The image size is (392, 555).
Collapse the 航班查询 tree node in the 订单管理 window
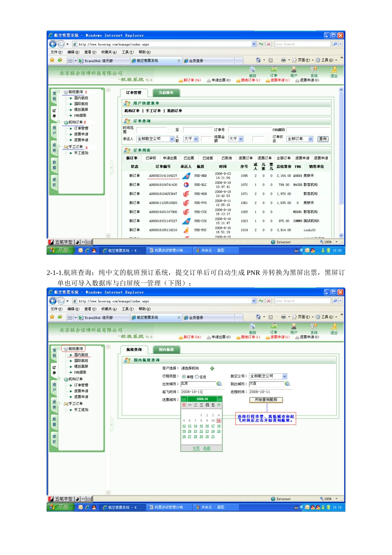[59, 92]
